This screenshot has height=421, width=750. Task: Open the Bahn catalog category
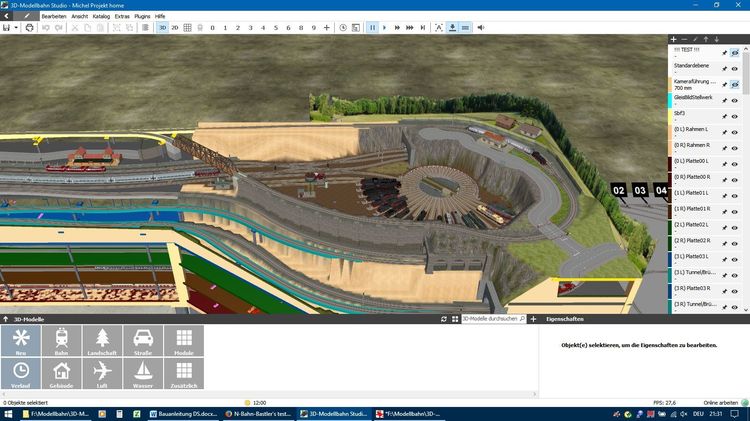[x=61, y=341]
